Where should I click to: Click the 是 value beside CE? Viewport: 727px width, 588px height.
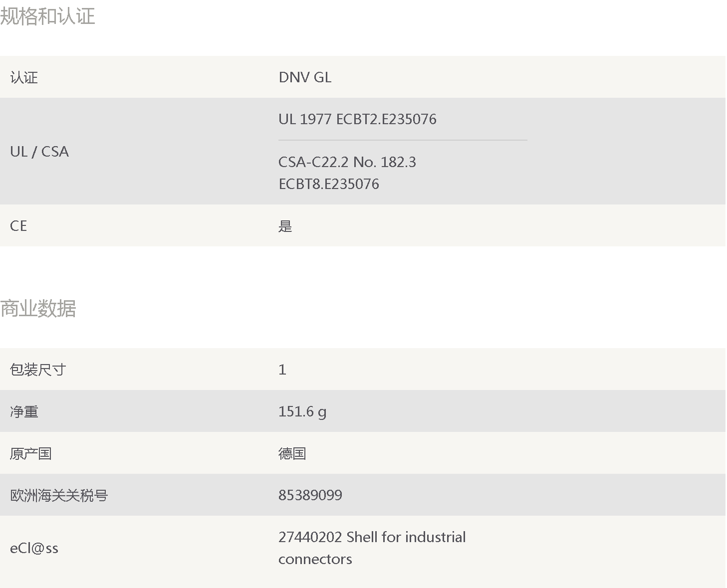coord(285,226)
